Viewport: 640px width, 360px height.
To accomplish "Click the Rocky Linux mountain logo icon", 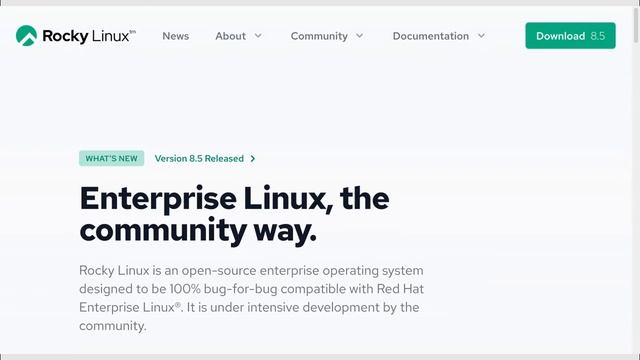I will click(x=26, y=36).
